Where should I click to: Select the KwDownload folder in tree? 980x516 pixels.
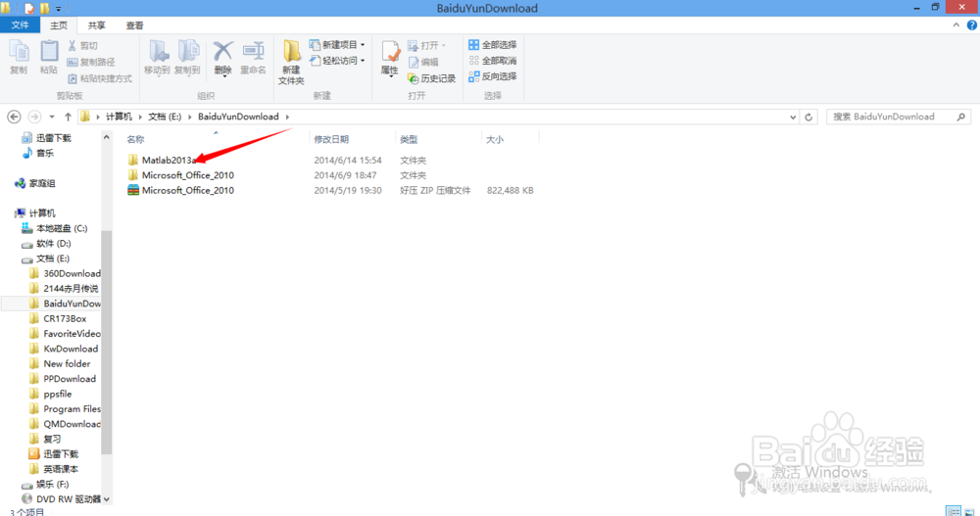coord(64,349)
